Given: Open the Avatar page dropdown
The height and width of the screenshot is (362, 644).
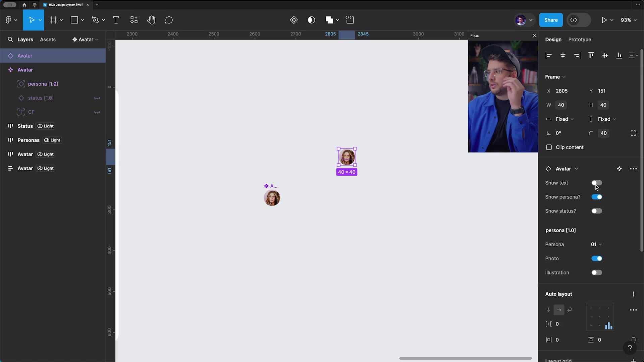Looking at the screenshot, I should (x=86, y=40).
